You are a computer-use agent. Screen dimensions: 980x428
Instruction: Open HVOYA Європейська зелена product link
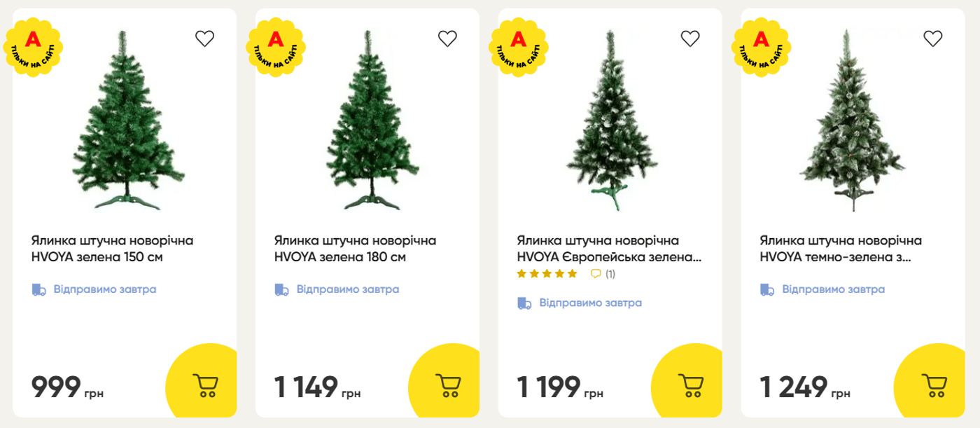tap(610, 249)
